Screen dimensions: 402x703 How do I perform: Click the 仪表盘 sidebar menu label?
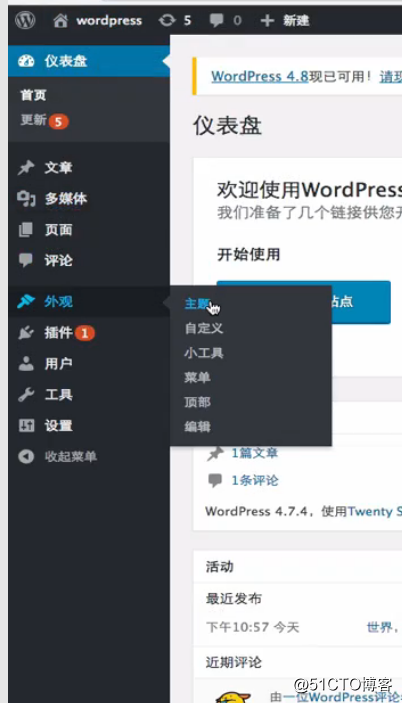[x=65, y=61]
